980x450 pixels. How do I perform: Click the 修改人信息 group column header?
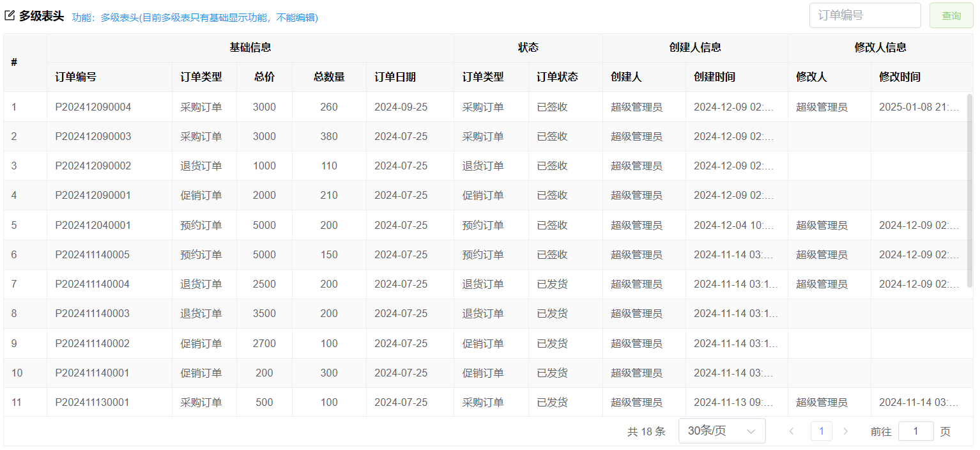(x=880, y=47)
